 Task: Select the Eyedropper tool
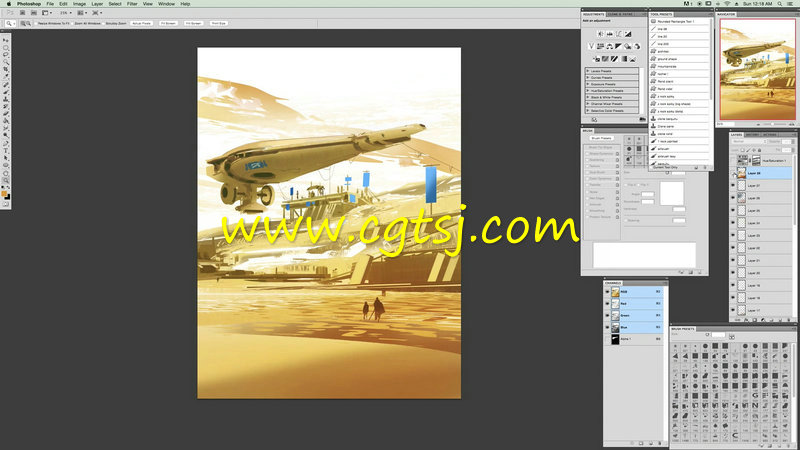click(x=6, y=75)
